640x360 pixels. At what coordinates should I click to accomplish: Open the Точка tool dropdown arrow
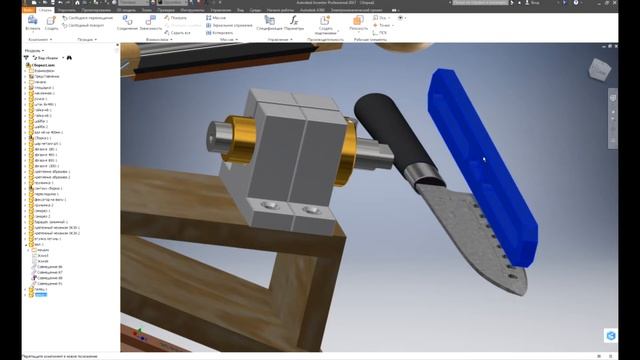(x=393, y=25)
